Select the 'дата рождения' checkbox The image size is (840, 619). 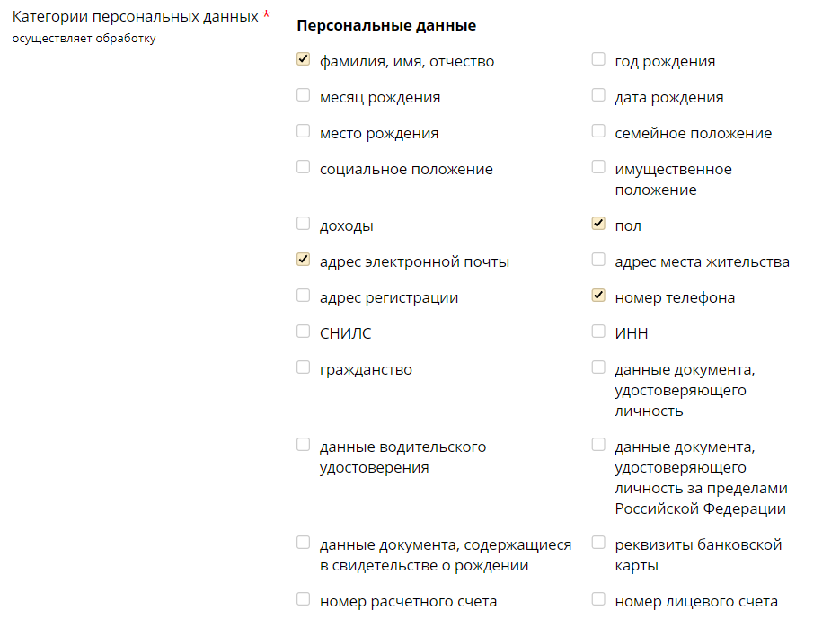598,96
